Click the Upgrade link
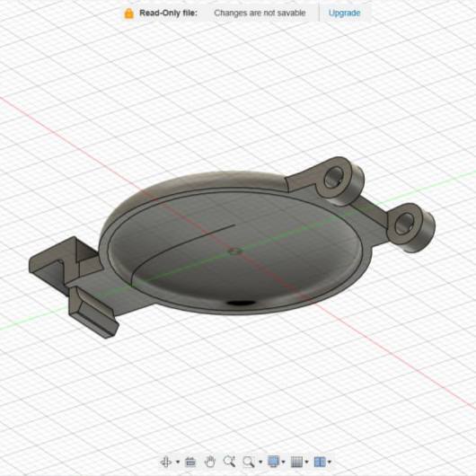This screenshot has width=476, height=476. pyautogui.click(x=344, y=13)
